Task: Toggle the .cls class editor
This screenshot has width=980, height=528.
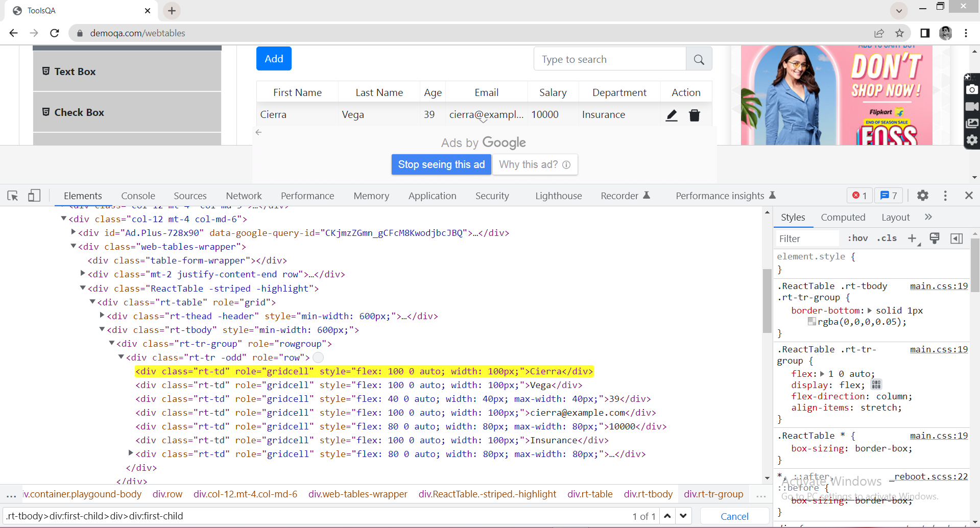Action: pyautogui.click(x=887, y=238)
